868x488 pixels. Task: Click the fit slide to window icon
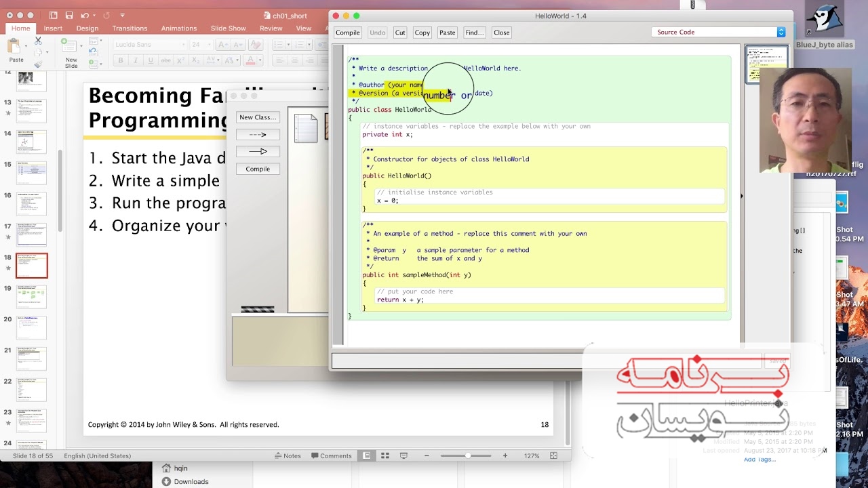click(x=553, y=455)
